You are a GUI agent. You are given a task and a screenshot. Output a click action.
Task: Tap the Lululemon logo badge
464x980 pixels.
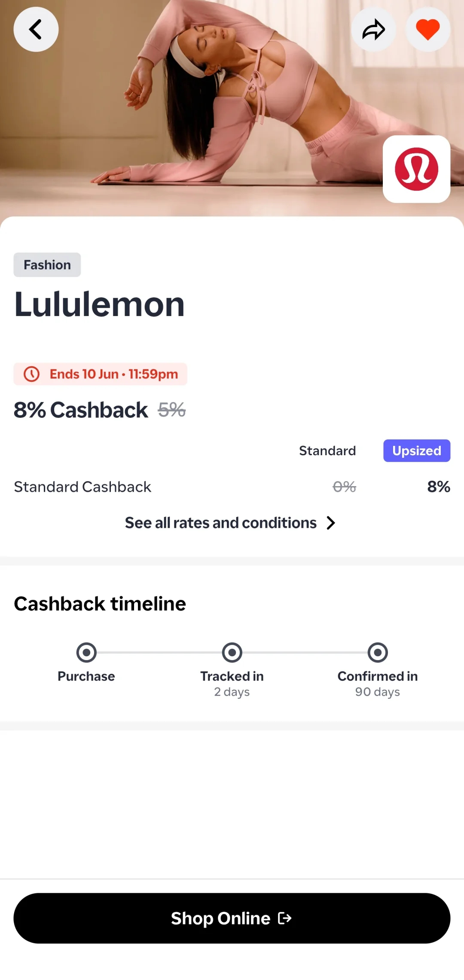(x=416, y=169)
